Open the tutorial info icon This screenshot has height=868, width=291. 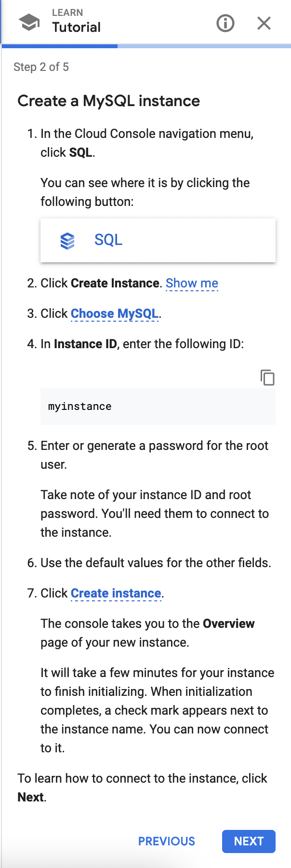(x=225, y=23)
